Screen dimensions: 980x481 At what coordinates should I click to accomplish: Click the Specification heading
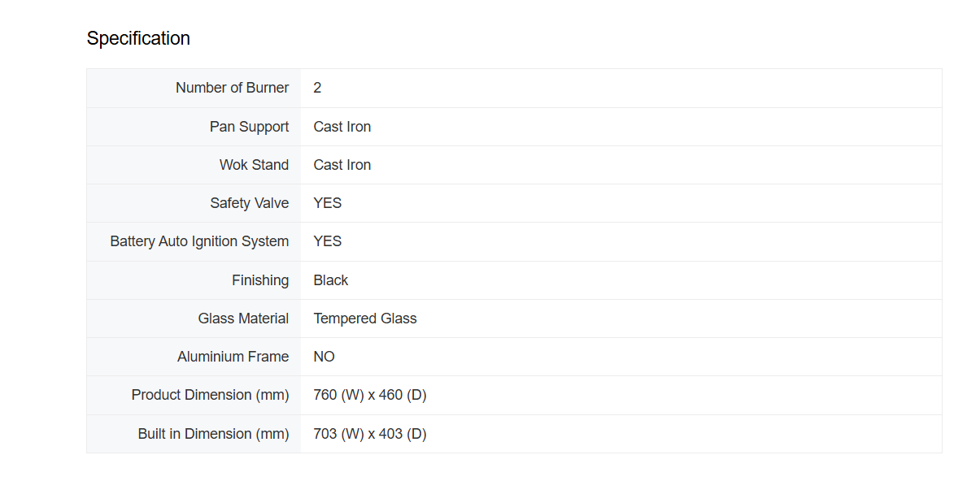138,38
